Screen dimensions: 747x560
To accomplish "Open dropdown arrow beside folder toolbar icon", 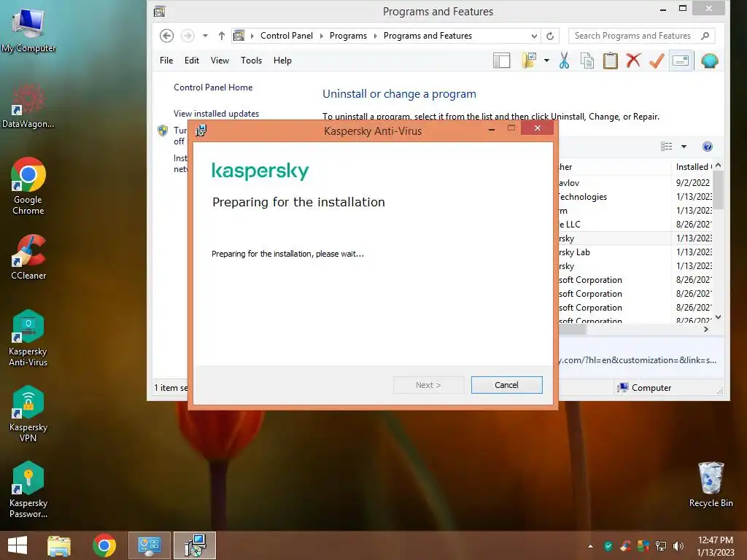I will click(546, 61).
